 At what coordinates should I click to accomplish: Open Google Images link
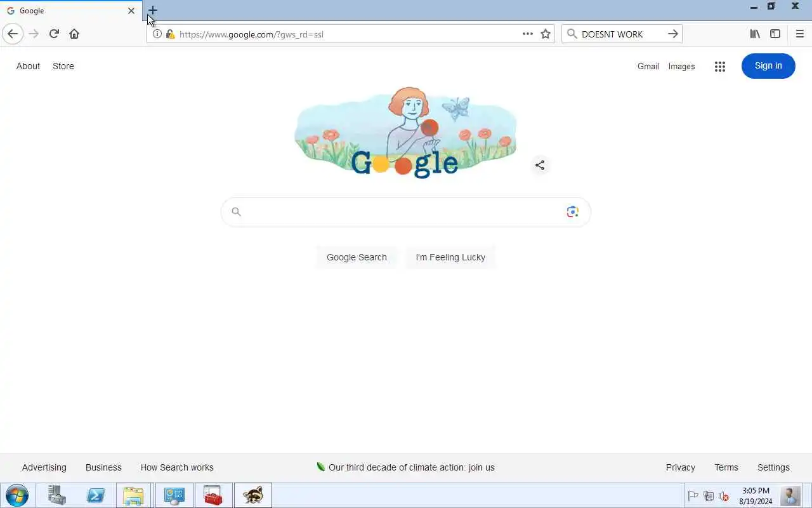[x=681, y=66]
